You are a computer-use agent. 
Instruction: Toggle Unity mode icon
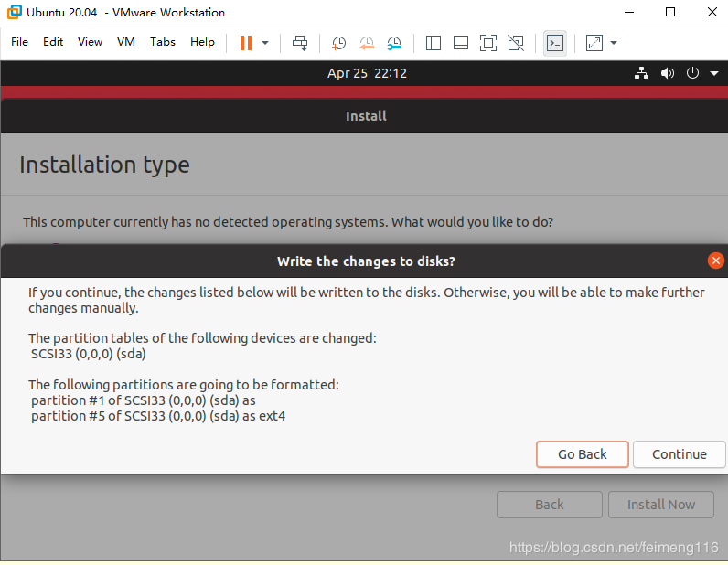516,43
